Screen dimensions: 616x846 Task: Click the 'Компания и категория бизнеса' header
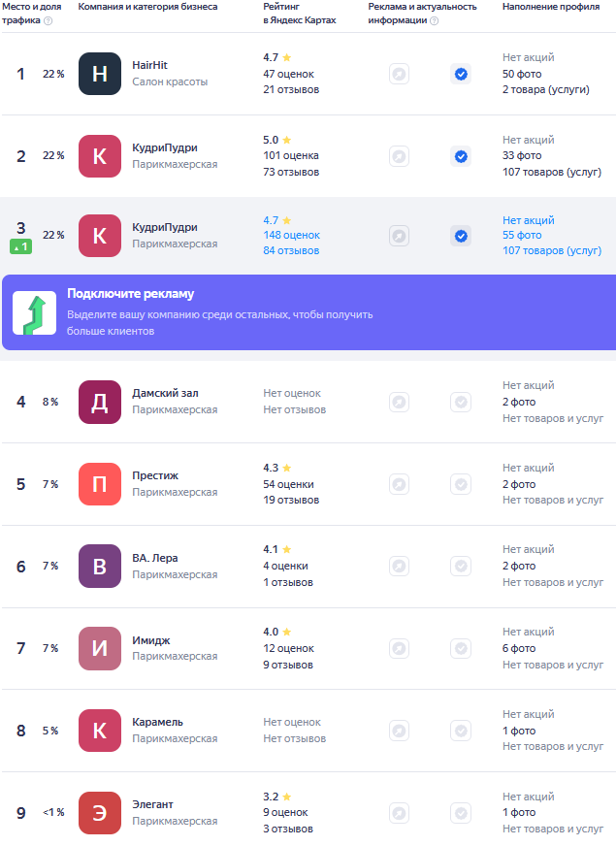[147, 7]
